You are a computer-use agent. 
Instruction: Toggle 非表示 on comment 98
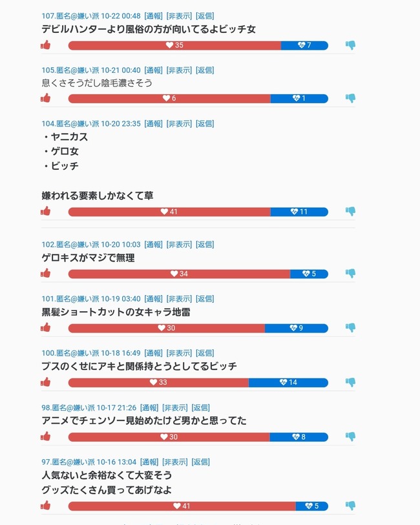(x=174, y=407)
